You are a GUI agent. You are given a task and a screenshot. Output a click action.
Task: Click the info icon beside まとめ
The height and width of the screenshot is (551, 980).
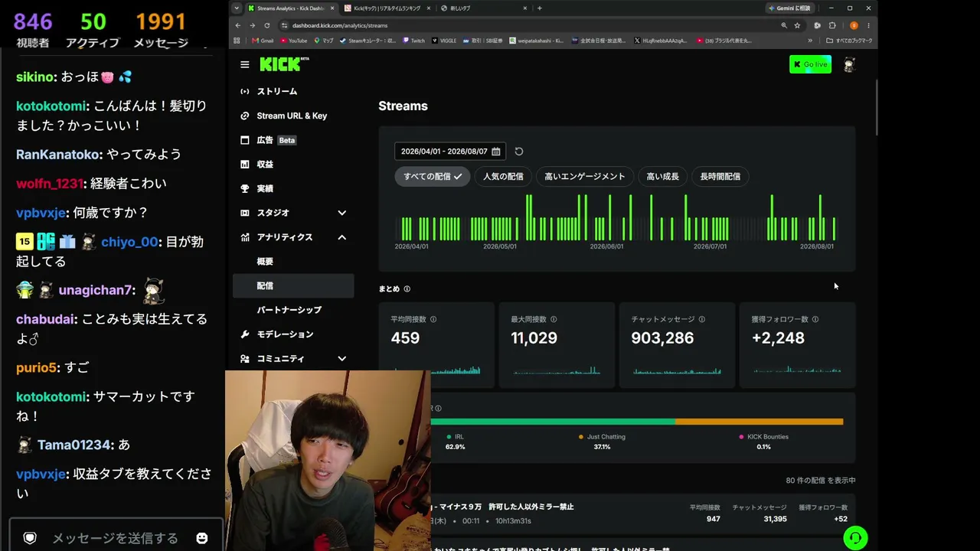(x=407, y=289)
